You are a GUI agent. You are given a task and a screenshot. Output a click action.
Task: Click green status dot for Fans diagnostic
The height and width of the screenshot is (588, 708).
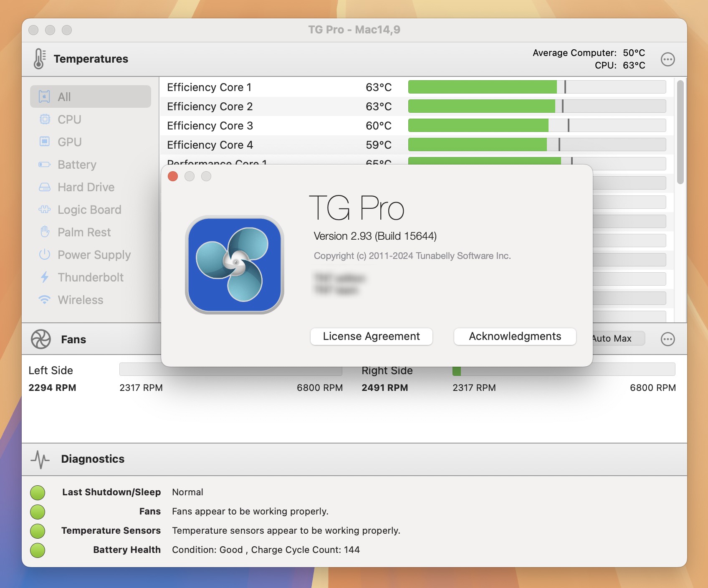38,512
